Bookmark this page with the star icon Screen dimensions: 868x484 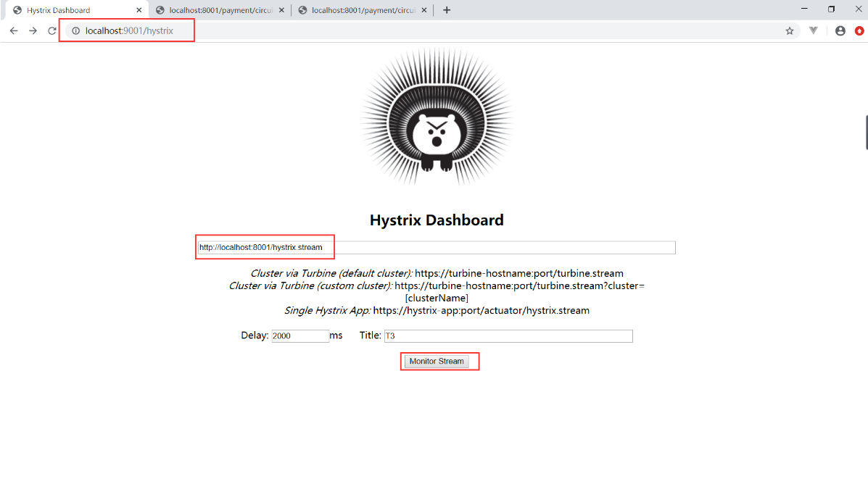(x=790, y=31)
